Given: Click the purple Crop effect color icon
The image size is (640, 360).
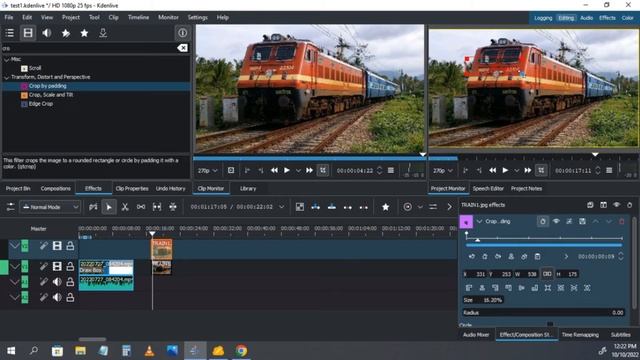Looking at the screenshot, I should pyautogui.click(x=466, y=222).
